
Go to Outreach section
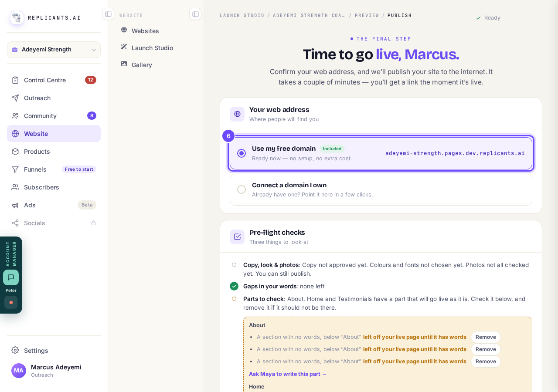[x=54, y=98]
